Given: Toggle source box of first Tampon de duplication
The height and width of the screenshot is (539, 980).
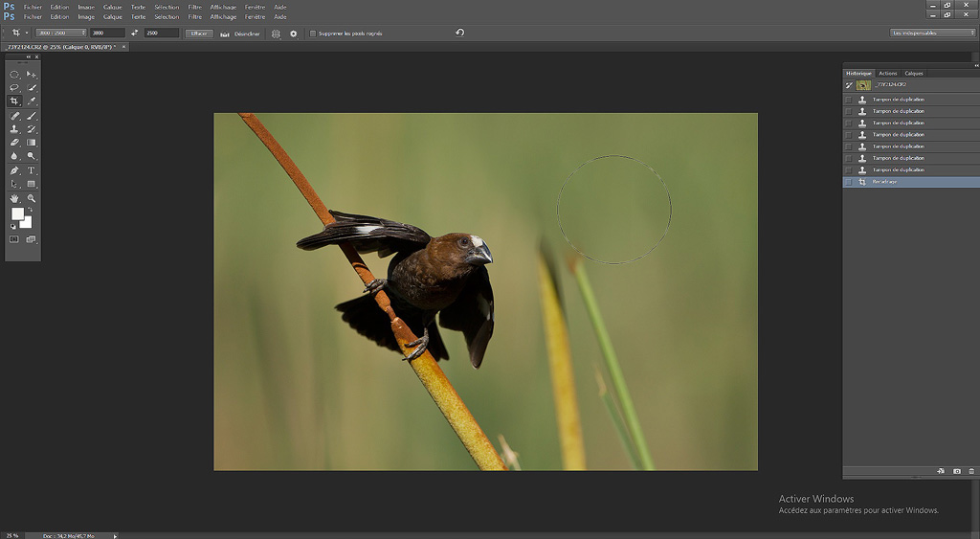Looking at the screenshot, I should pyautogui.click(x=849, y=100).
